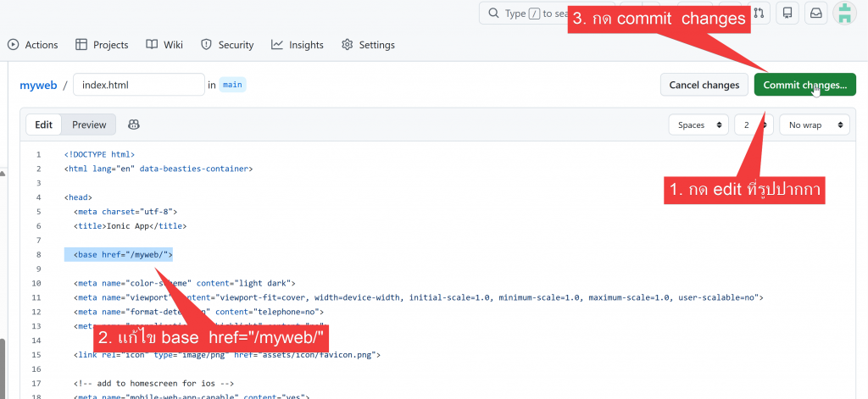The height and width of the screenshot is (399, 868).
Task: Open the Security tab
Action: point(227,45)
